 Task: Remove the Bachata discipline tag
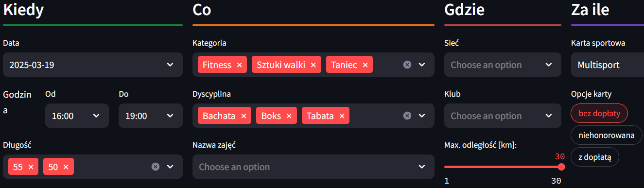pos(244,116)
